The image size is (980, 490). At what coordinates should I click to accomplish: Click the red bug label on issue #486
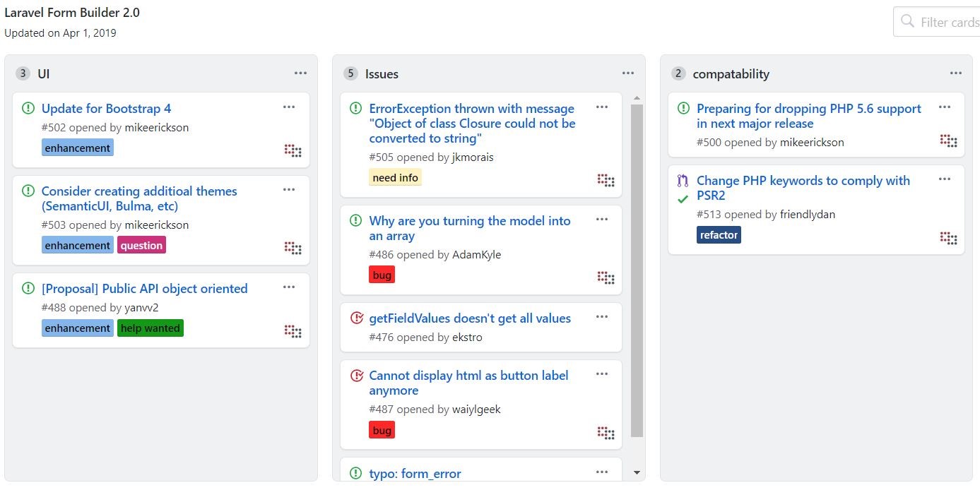[382, 275]
